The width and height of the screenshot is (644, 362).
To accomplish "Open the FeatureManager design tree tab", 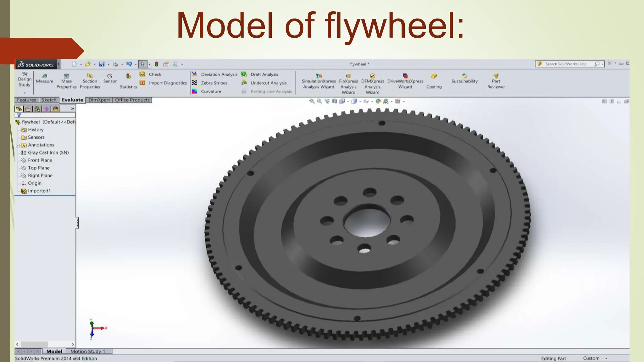I will pos(19,109).
